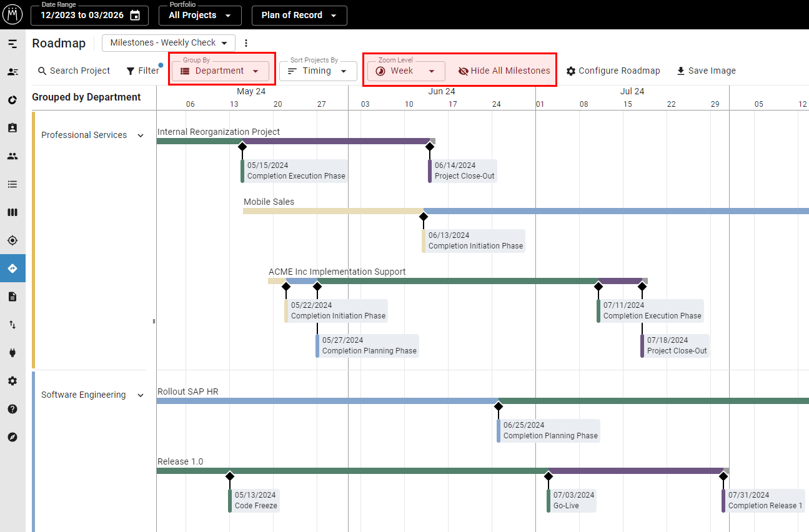Open Settings from the sidebar gear
Viewport: 809px width, 532px height.
[12, 380]
